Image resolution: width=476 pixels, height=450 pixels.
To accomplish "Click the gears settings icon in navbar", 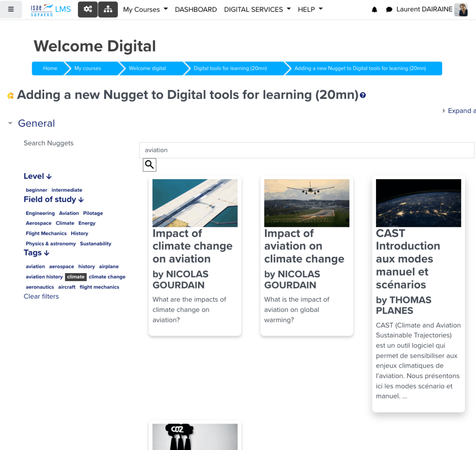I will tap(88, 9).
